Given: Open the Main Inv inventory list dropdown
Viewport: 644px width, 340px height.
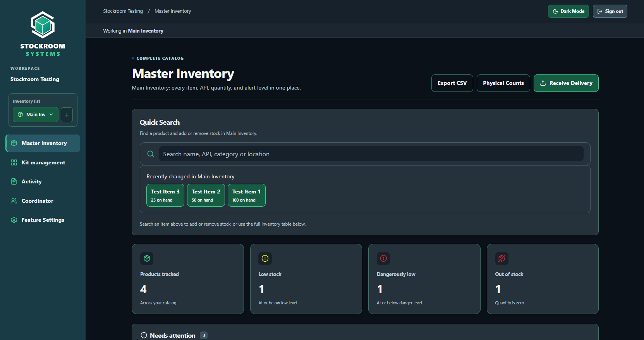Looking at the screenshot, I should coord(36,115).
